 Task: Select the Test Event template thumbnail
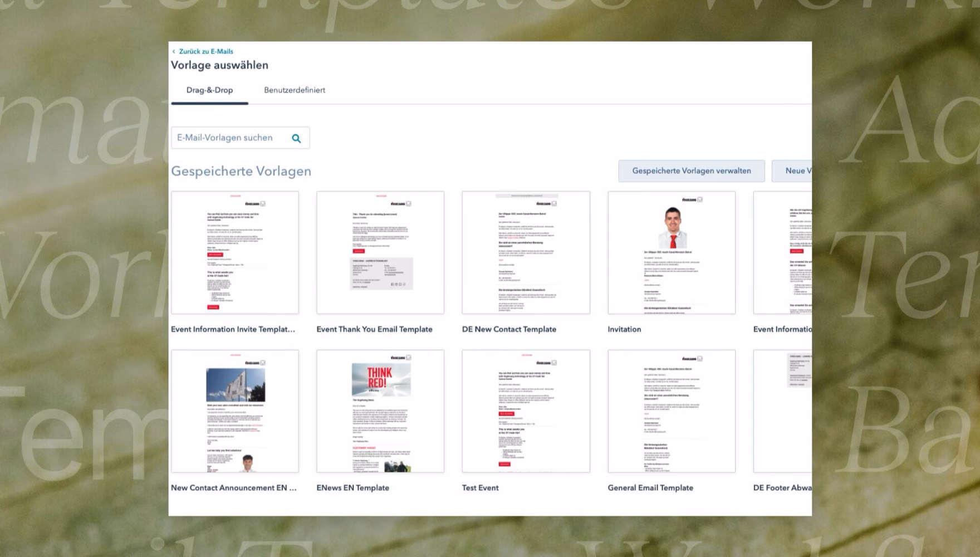(526, 411)
